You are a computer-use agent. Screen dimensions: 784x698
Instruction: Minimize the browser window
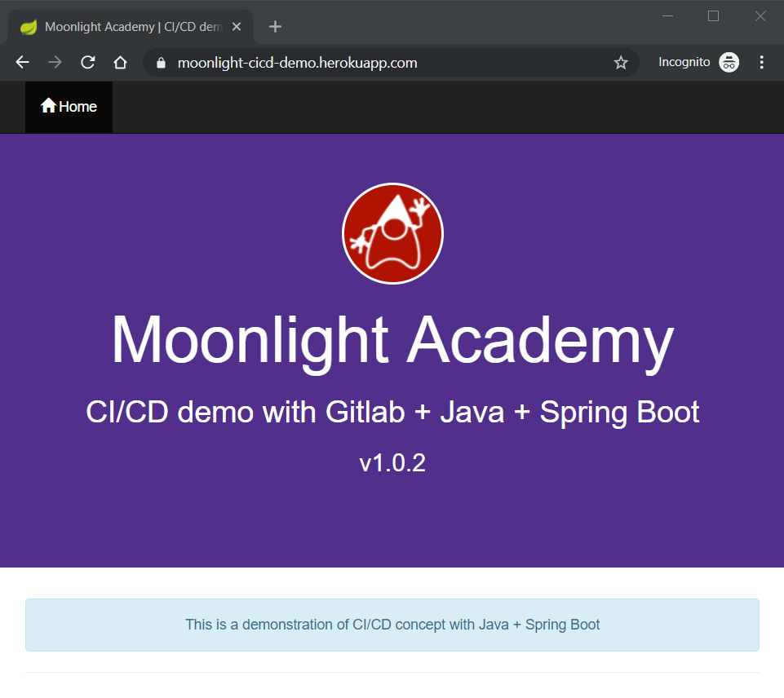pos(667,16)
